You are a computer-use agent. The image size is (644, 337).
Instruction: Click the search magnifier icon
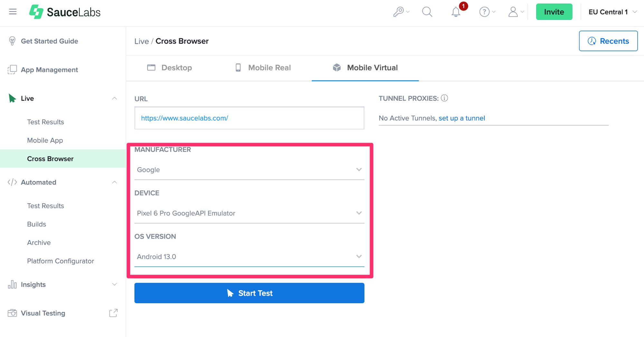click(x=427, y=12)
